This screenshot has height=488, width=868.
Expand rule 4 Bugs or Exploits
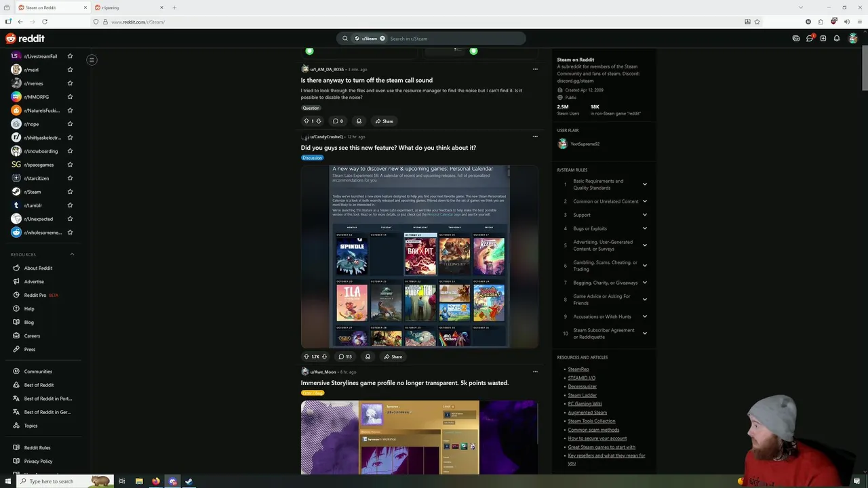[645, 228]
